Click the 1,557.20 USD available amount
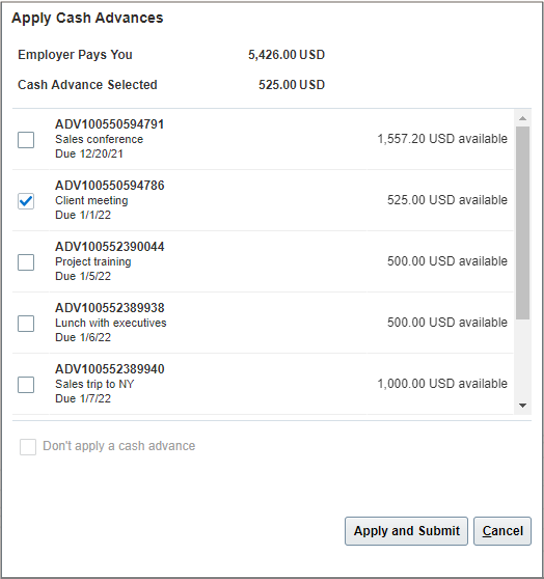 (442, 139)
